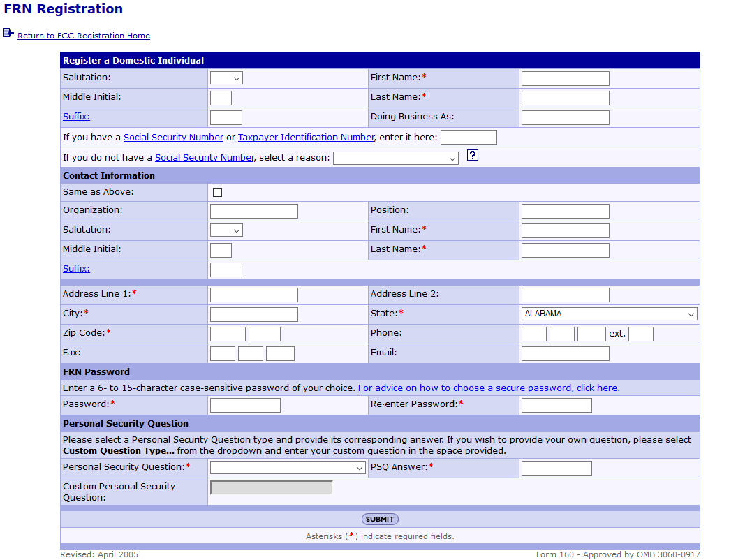This screenshot has width=752, height=560.
Task: Click the return home arrow icon
Action: 8,33
